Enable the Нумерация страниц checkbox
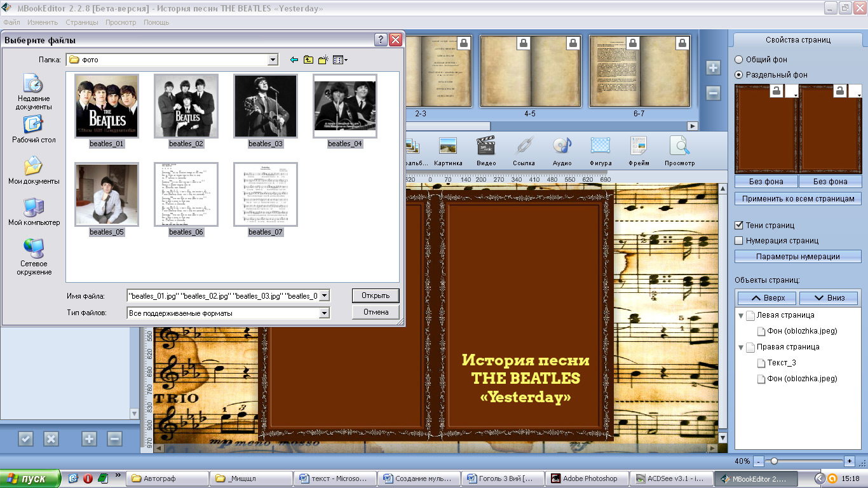The height and width of the screenshot is (488, 868). pos(739,241)
